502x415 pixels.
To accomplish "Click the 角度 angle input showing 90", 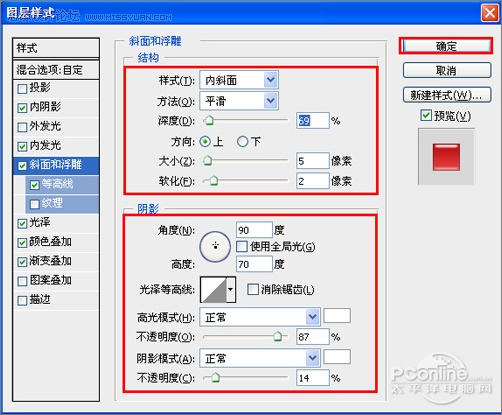I will pos(254,230).
